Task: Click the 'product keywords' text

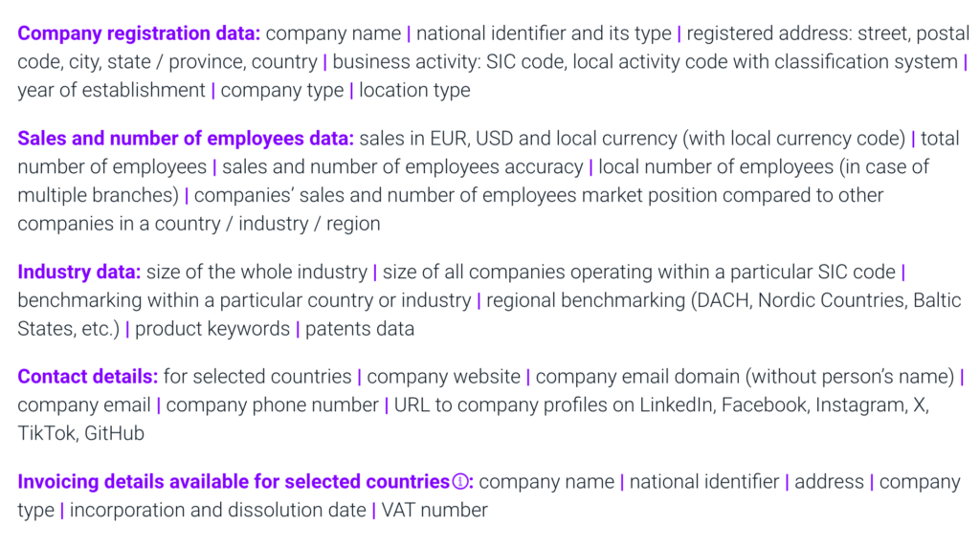Action: (212, 329)
